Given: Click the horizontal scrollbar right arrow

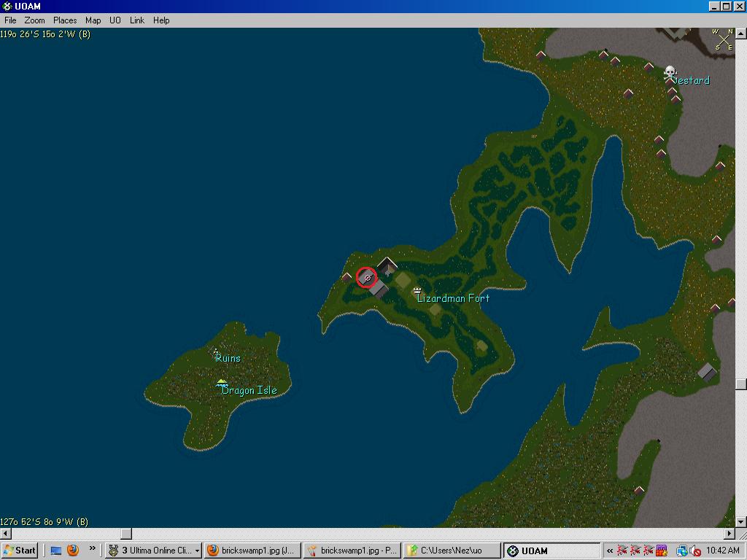Looking at the screenshot, I should [729, 534].
